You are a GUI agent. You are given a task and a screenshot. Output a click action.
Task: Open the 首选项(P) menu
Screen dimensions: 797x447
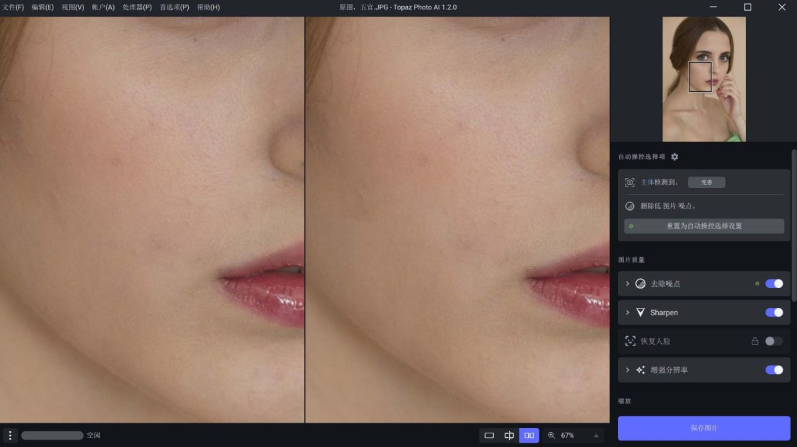coord(174,7)
